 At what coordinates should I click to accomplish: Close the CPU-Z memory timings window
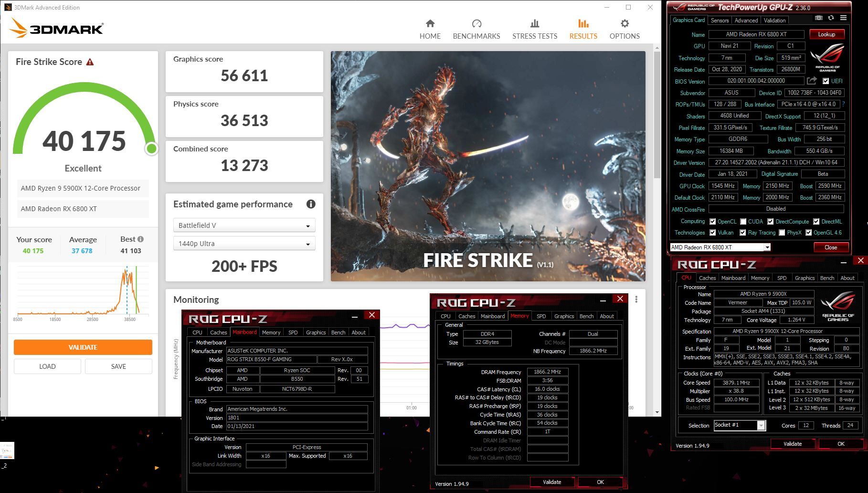[620, 299]
